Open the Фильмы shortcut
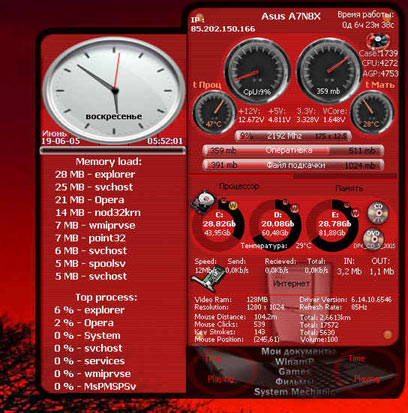Screen dimensions: 408x413 pyautogui.click(x=294, y=381)
